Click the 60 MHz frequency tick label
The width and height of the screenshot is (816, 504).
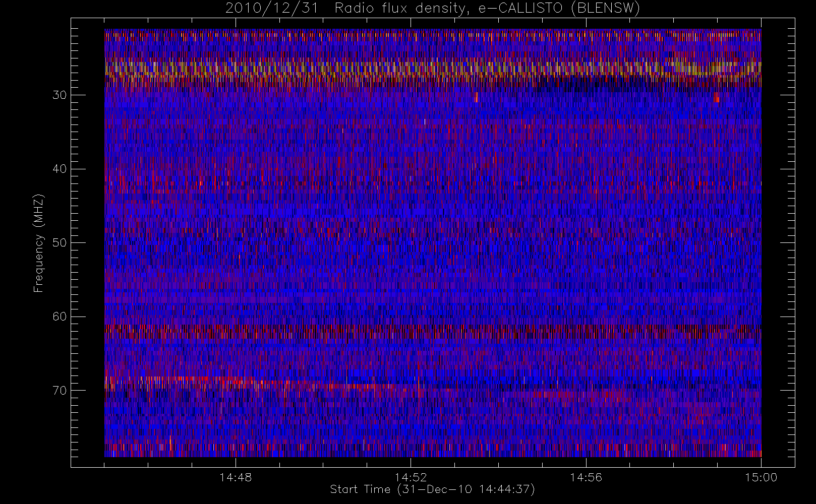click(60, 317)
